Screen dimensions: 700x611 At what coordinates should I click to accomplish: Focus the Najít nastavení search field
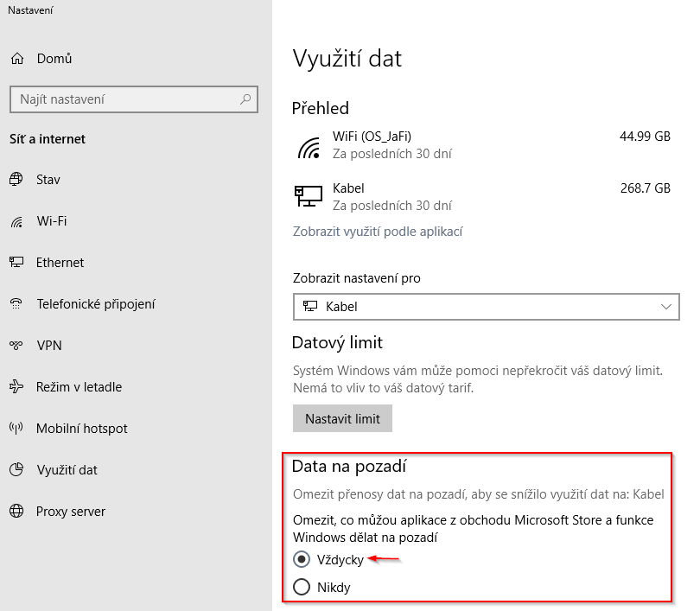point(133,99)
